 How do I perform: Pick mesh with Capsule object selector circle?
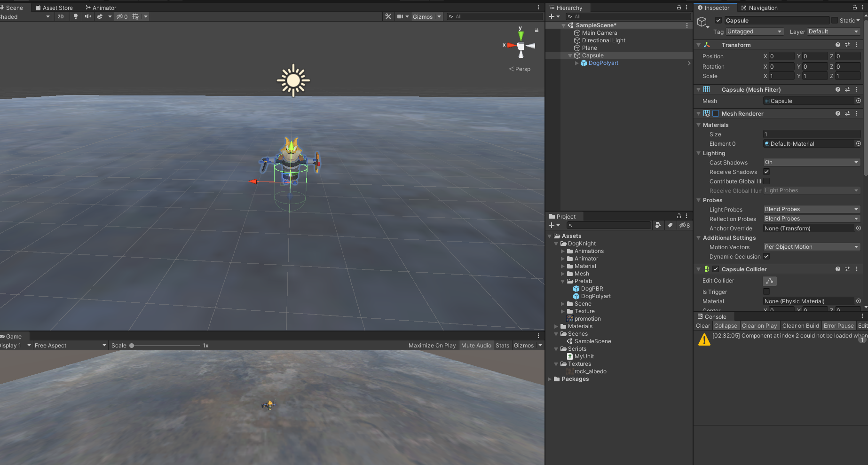pos(858,101)
